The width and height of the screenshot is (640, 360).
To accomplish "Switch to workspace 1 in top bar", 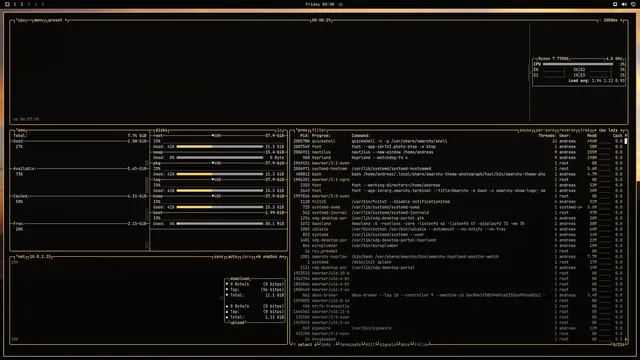I will (15, 4).
